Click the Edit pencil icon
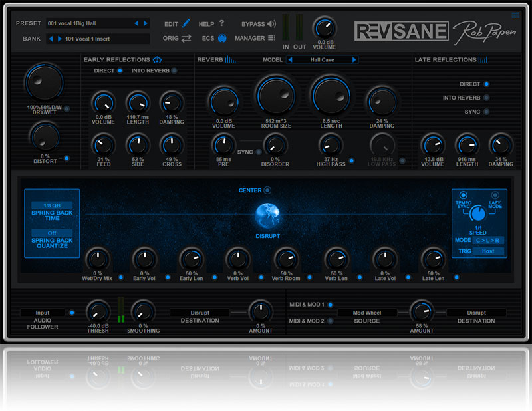 186,23
